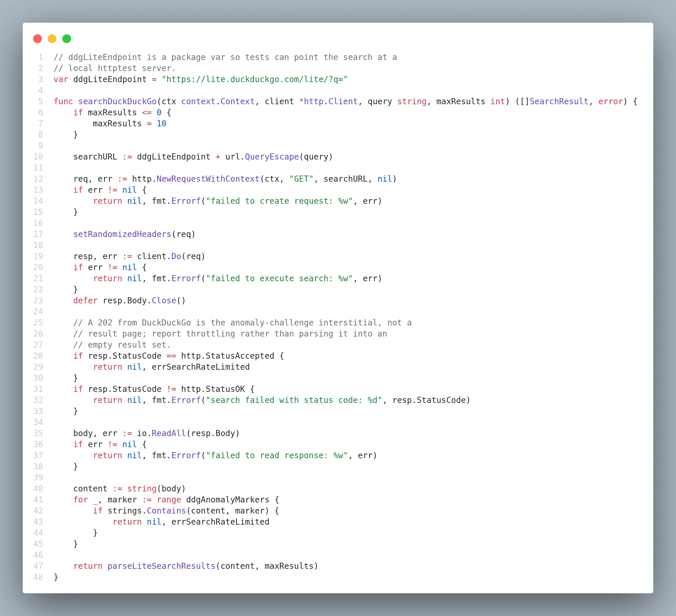Viewport: 676px width, 616px height.
Task: Click 'client.Do(req)' on line 19
Action: 171,256
